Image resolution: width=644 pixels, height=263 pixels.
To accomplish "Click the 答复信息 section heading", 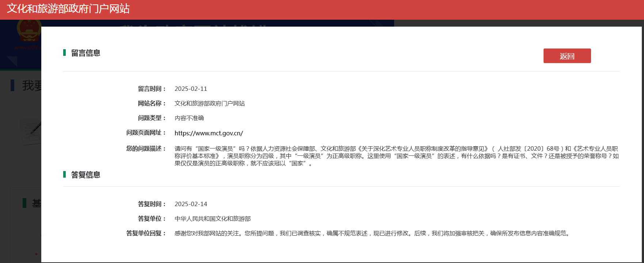I will [x=85, y=175].
